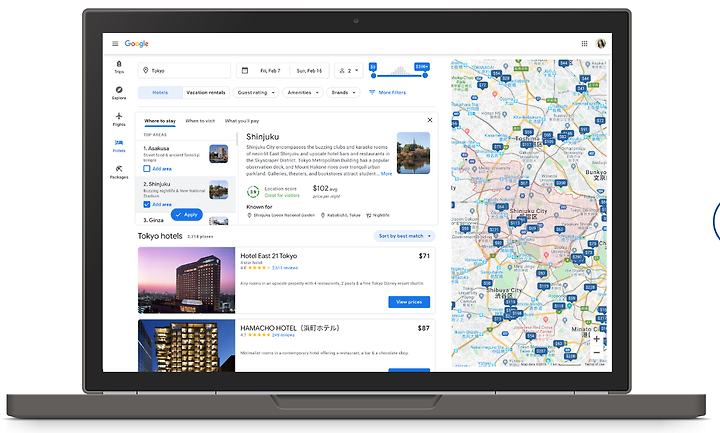Open HAMACHO HOTEL reviews link
Image resolution: width=720 pixels, height=433 pixels.
[x=283, y=335]
